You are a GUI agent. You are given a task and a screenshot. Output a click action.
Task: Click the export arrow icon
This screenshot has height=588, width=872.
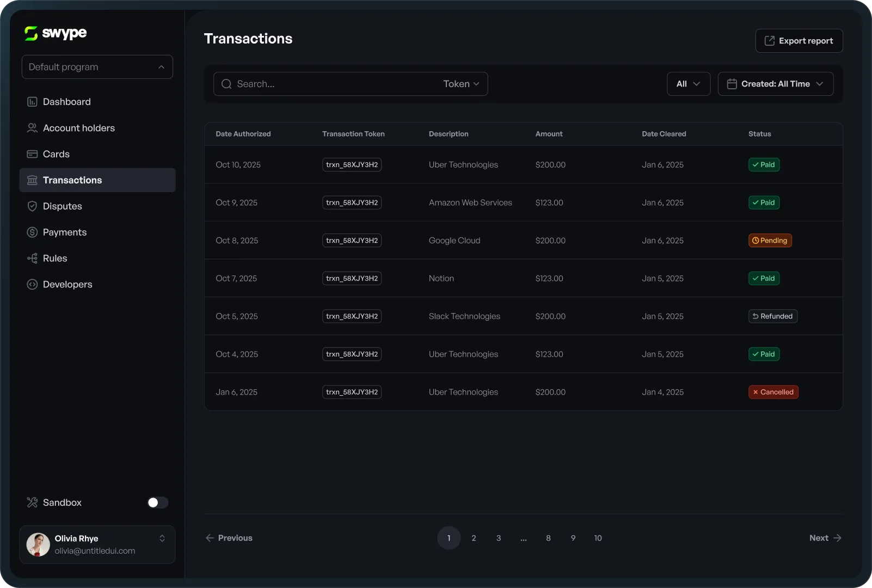(770, 41)
